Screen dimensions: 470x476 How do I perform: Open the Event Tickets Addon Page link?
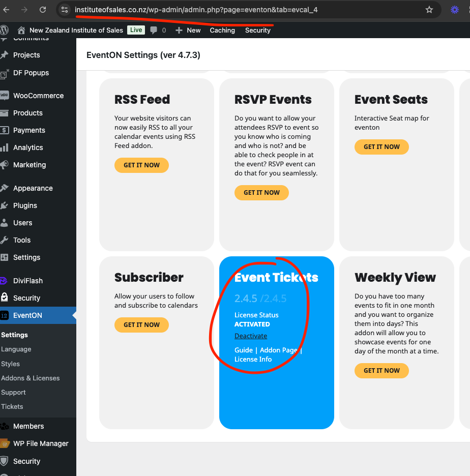[278, 350]
